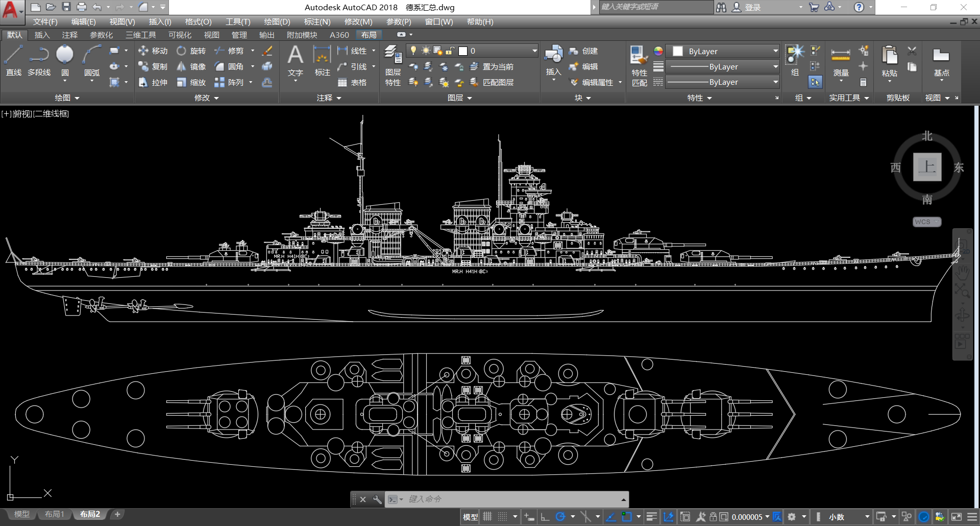Expand the Draw (绘图) panel
The image size is (980, 526).
click(67, 98)
